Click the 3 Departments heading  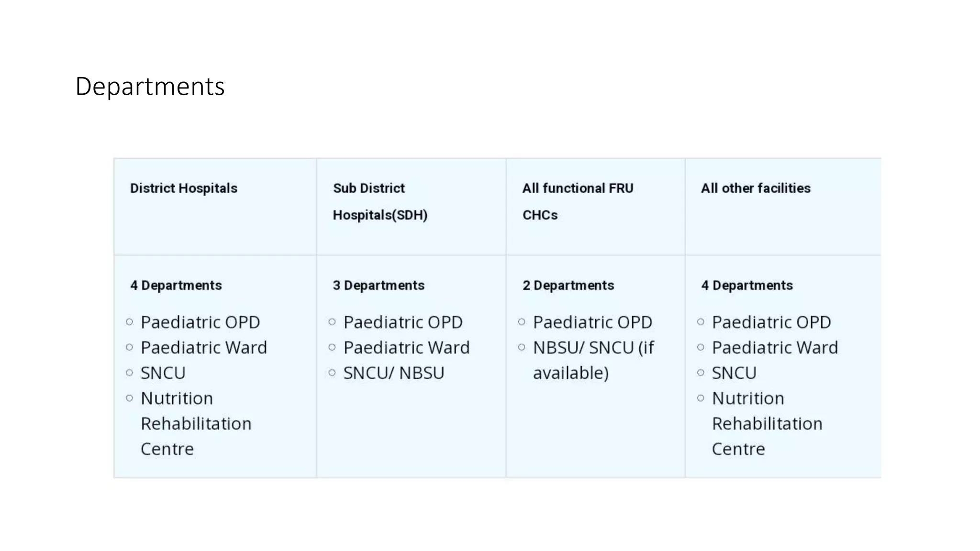(x=379, y=286)
